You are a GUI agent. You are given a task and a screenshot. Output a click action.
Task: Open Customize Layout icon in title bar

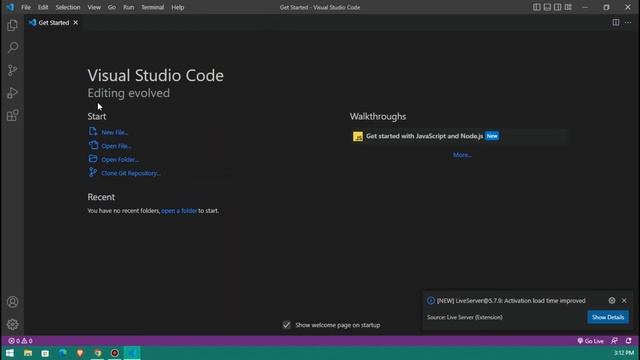click(568, 7)
